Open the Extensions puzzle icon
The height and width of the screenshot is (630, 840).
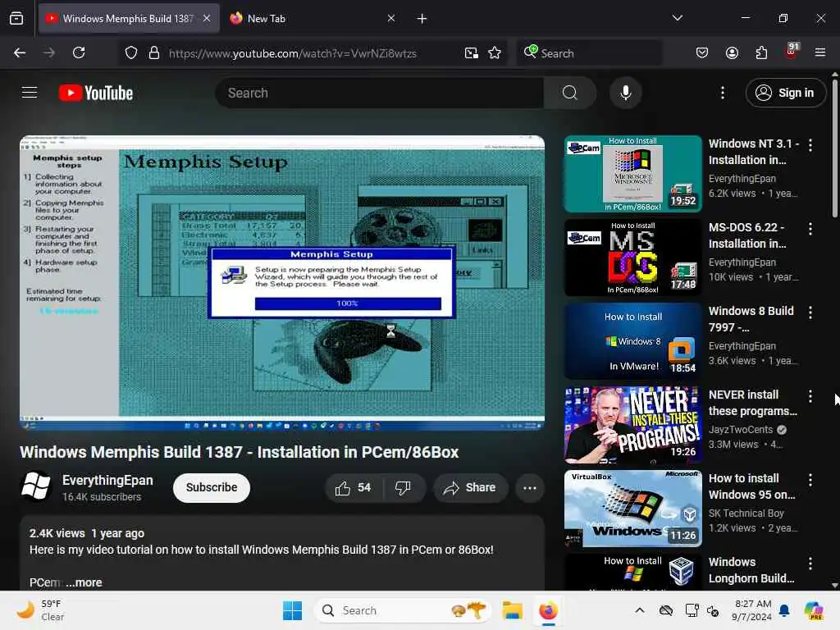tap(761, 52)
